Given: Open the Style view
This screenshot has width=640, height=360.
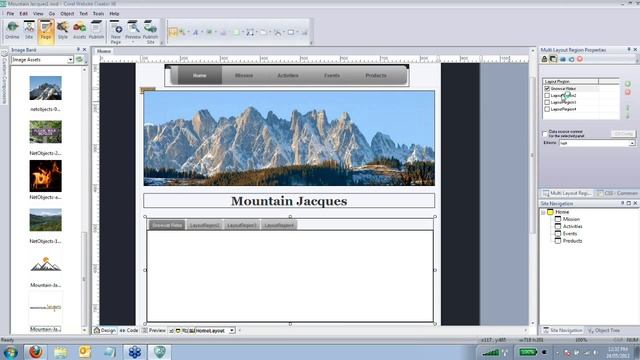Looking at the screenshot, I should coord(62,31).
